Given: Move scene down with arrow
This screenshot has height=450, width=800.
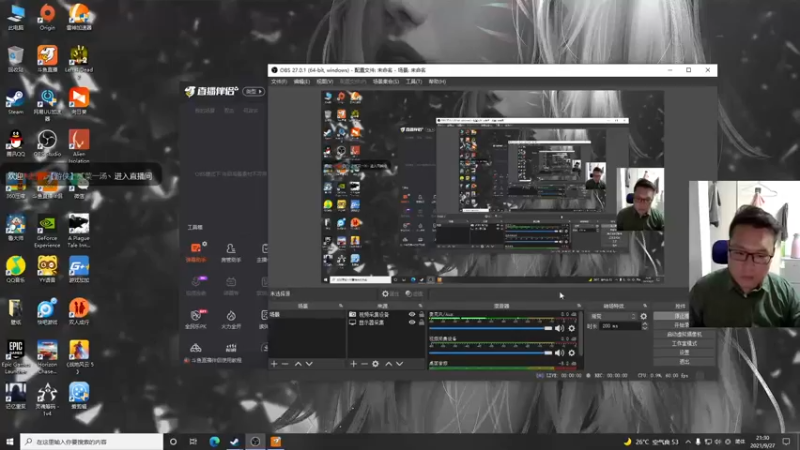Looking at the screenshot, I should click(309, 364).
